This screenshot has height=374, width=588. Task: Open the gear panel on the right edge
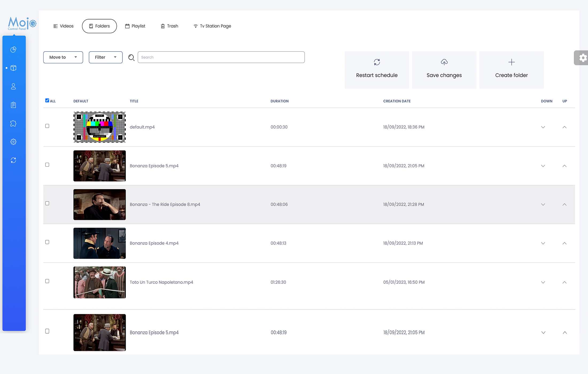583,57
